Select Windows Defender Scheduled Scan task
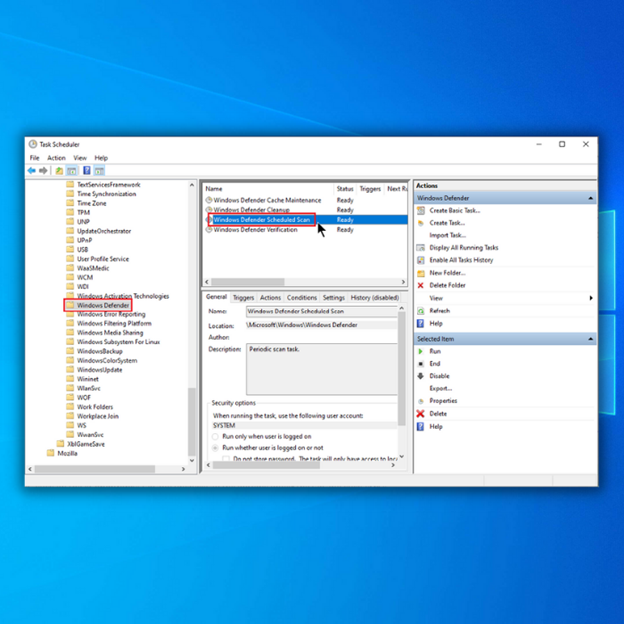Image resolution: width=624 pixels, height=624 pixels. click(261, 220)
